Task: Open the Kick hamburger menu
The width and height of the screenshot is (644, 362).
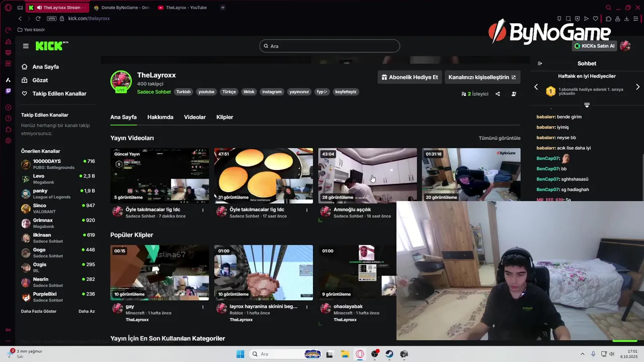Action: click(26, 46)
